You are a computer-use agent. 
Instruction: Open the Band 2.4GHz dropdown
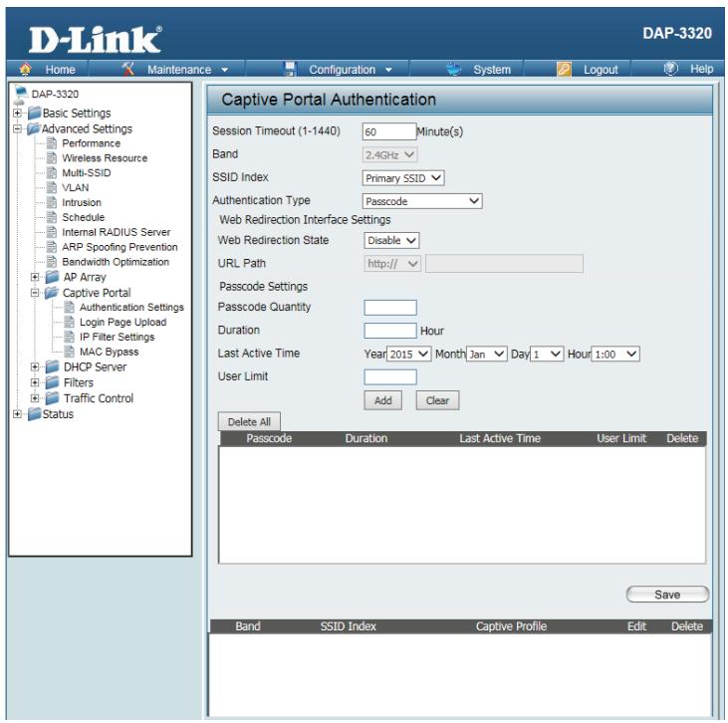tap(389, 154)
